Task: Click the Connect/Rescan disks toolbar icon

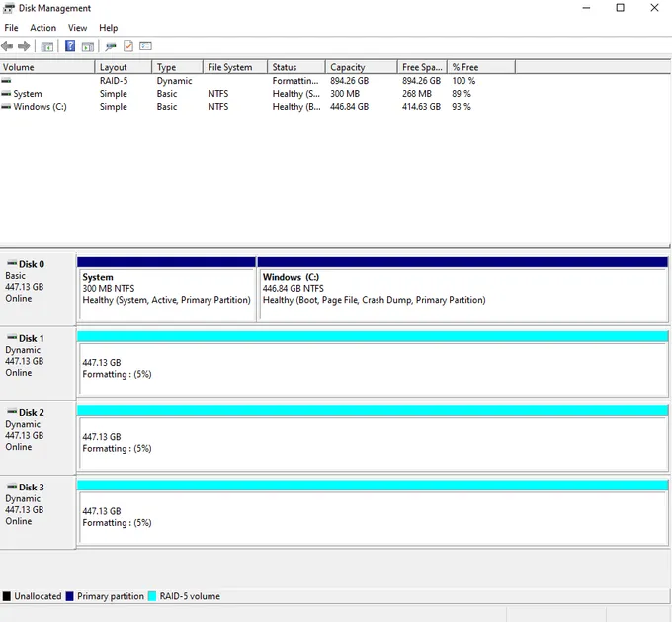Action: (x=111, y=46)
